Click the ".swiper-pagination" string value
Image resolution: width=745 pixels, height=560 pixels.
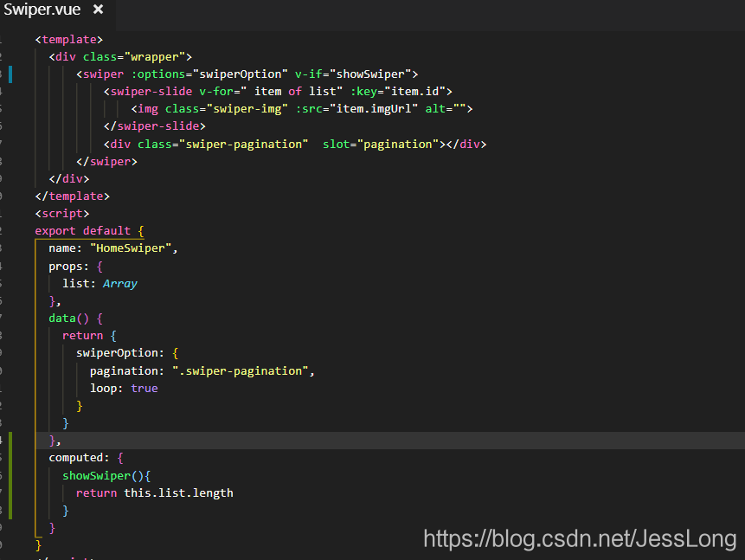pos(240,371)
